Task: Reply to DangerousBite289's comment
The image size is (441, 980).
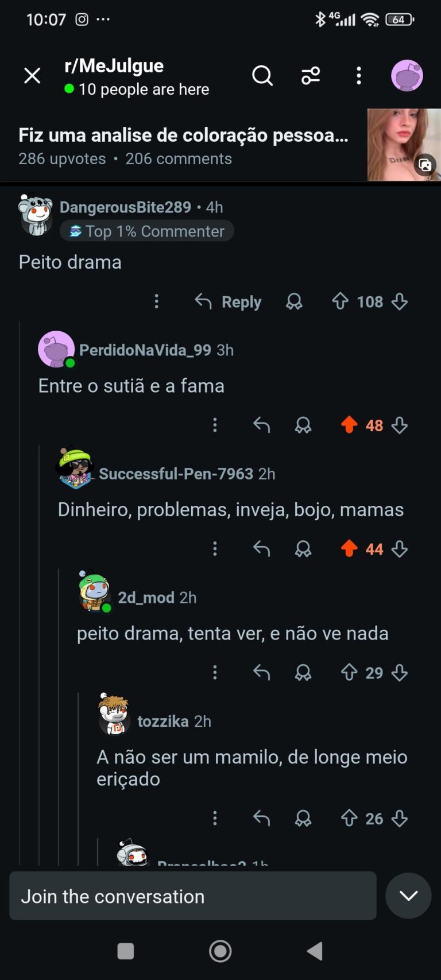Action: tap(229, 301)
